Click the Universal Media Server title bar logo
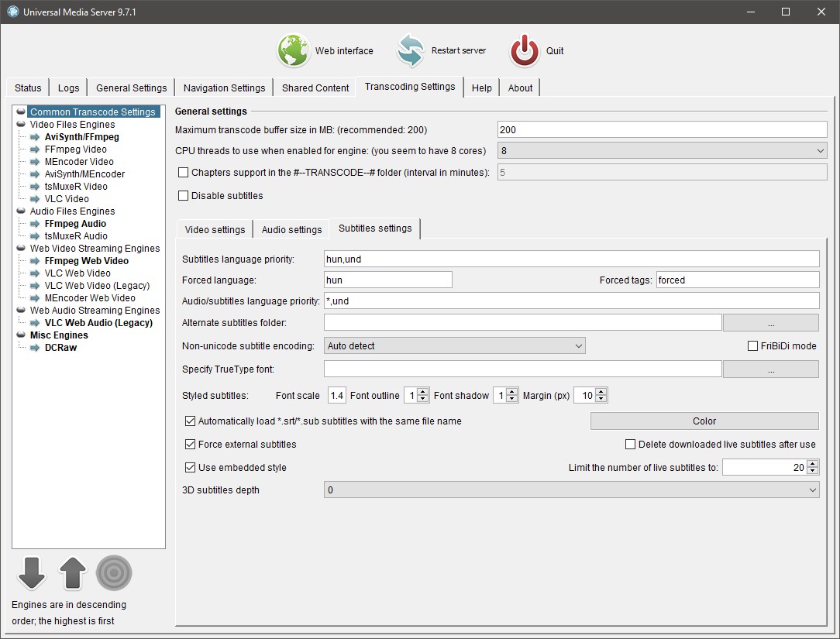840x639 pixels. [13, 12]
